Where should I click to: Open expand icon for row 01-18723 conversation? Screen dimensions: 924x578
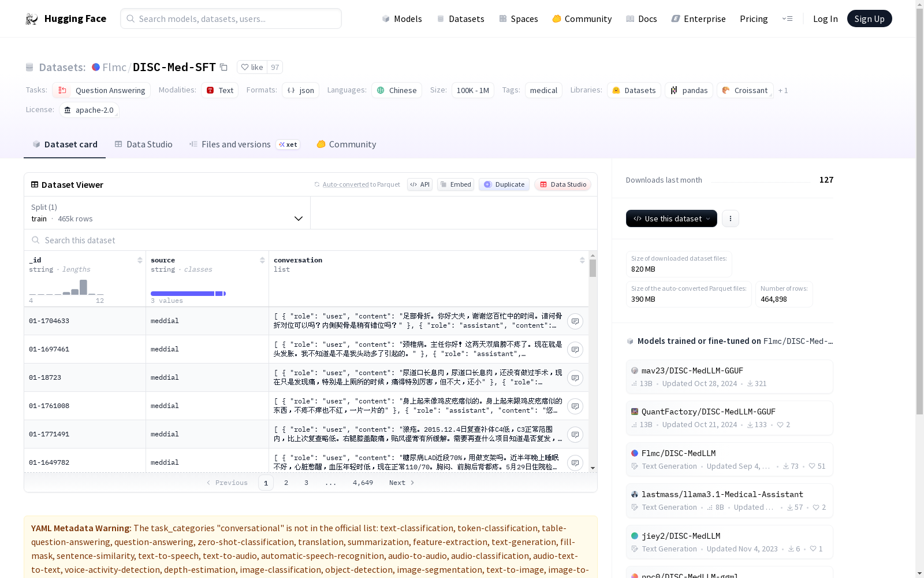coord(575,378)
